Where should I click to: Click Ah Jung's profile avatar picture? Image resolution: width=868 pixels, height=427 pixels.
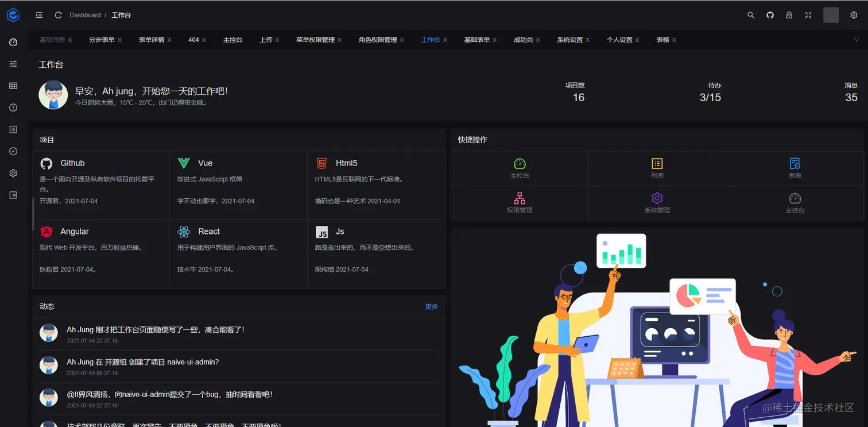53,95
